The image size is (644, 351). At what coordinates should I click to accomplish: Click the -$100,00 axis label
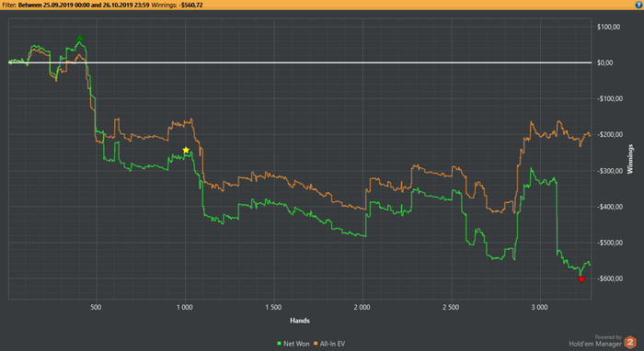tap(609, 99)
